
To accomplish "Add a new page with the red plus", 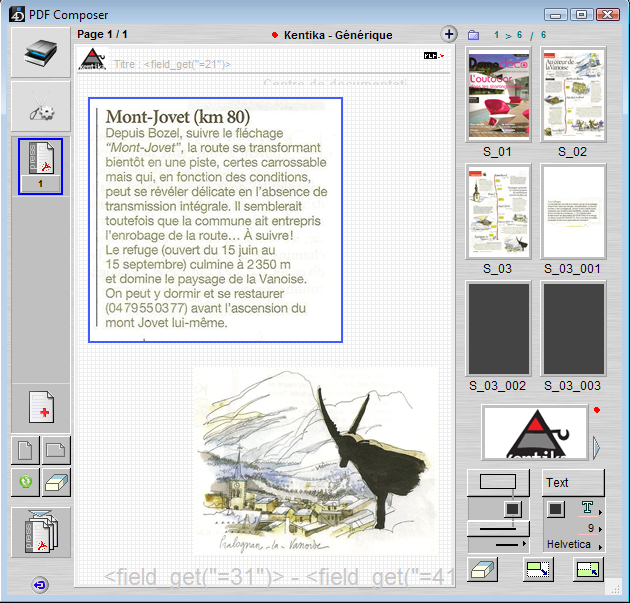I will coord(41,407).
